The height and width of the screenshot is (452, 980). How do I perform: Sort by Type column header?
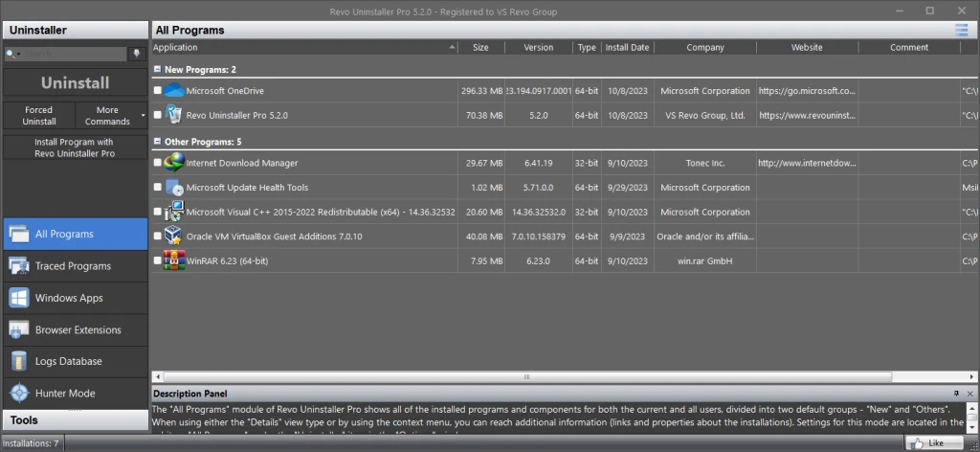point(587,48)
